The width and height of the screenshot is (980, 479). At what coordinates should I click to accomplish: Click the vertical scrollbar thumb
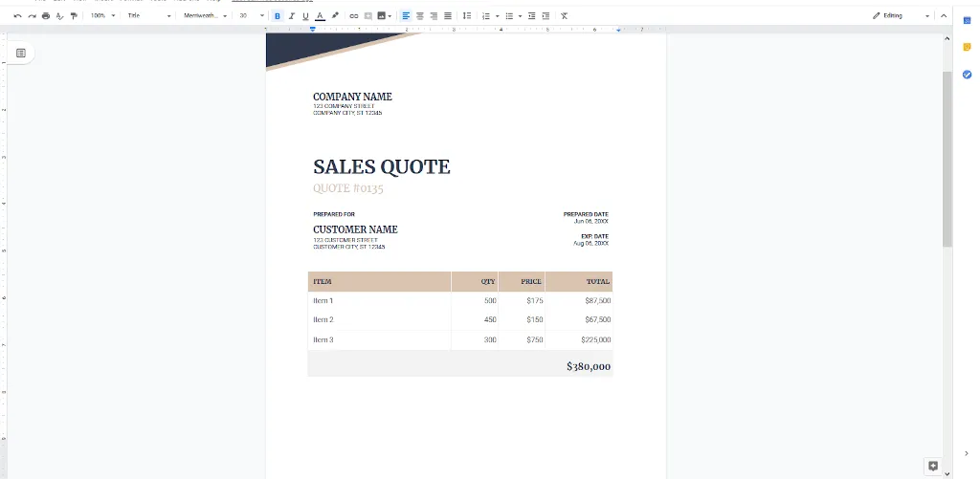[947, 159]
